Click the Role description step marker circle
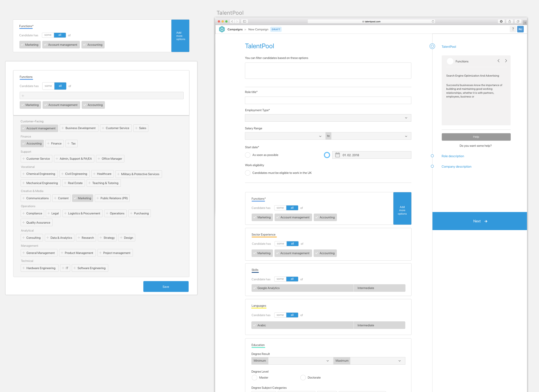This screenshot has height=392, width=539. [x=432, y=156]
